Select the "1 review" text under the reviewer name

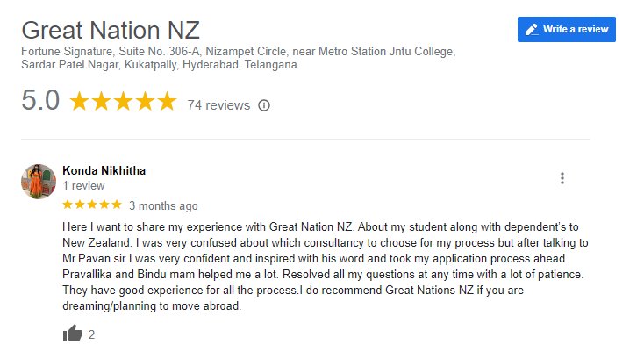[84, 186]
